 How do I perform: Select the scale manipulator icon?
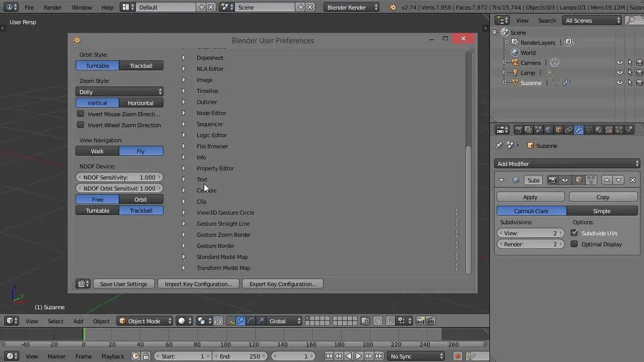point(261,321)
